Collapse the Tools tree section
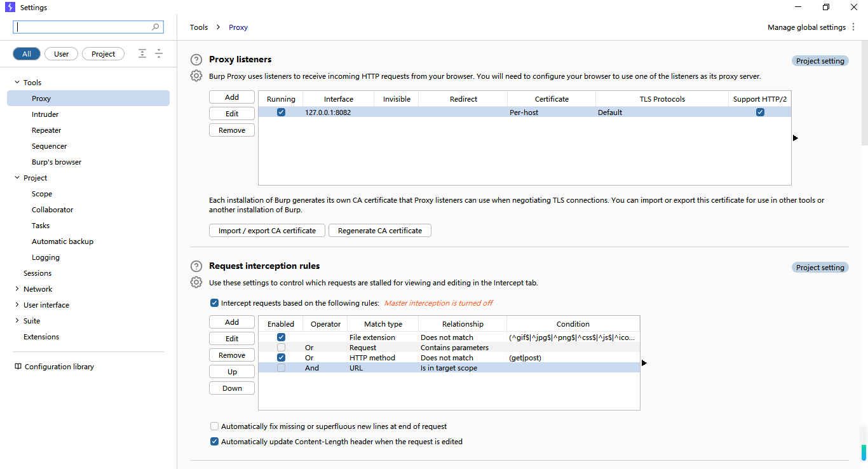The width and height of the screenshot is (868, 469). 17,83
